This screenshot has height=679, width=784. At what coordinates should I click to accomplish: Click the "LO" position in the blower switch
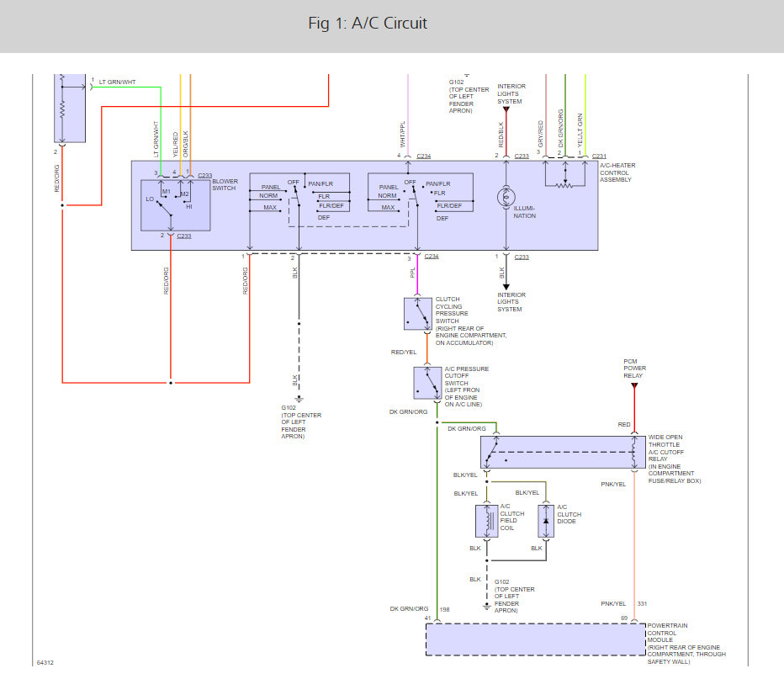150,199
